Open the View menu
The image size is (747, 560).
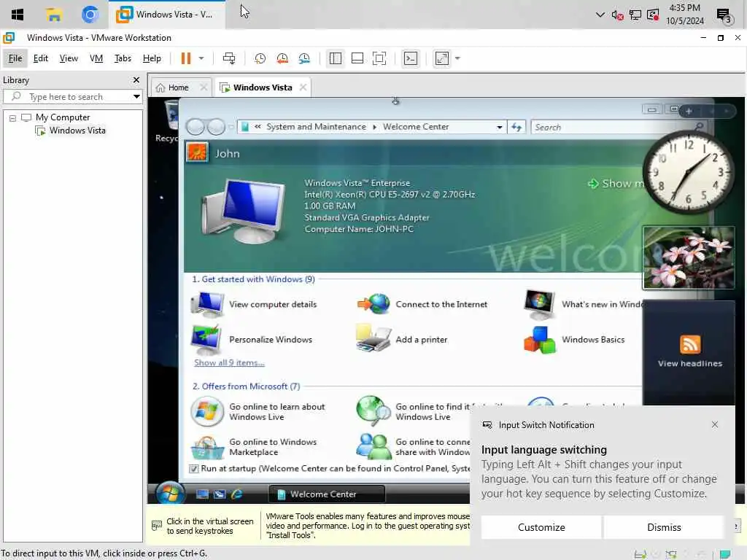(x=69, y=58)
